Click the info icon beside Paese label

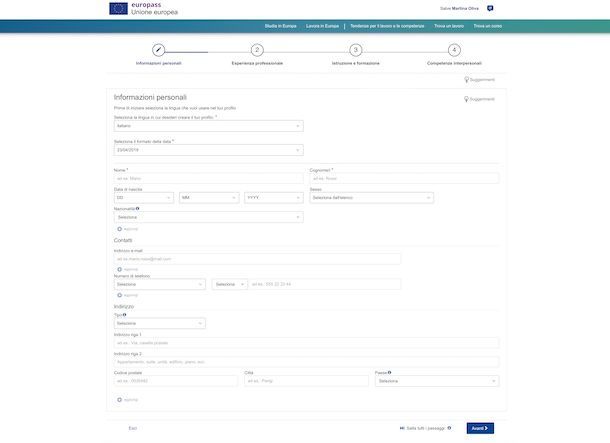[389, 372]
